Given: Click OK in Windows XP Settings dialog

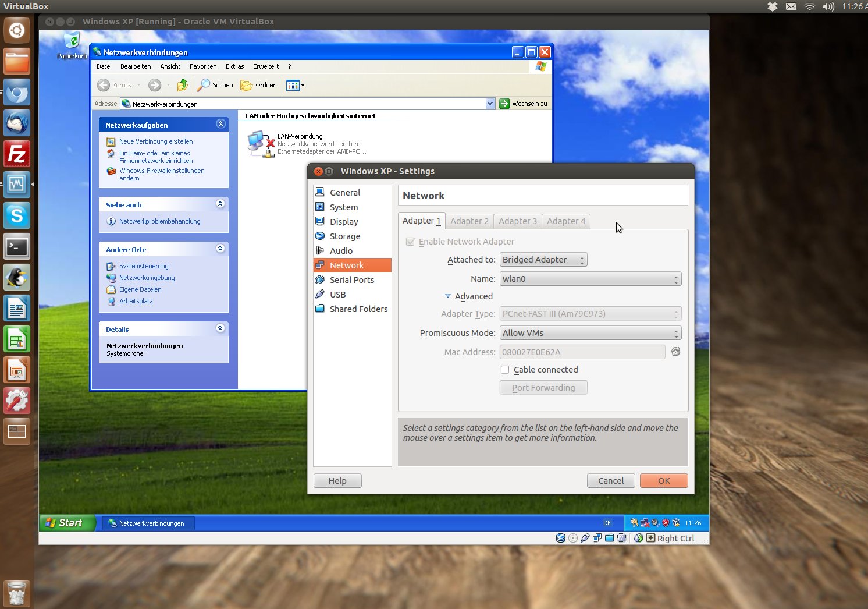Looking at the screenshot, I should (x=664, y=481).
